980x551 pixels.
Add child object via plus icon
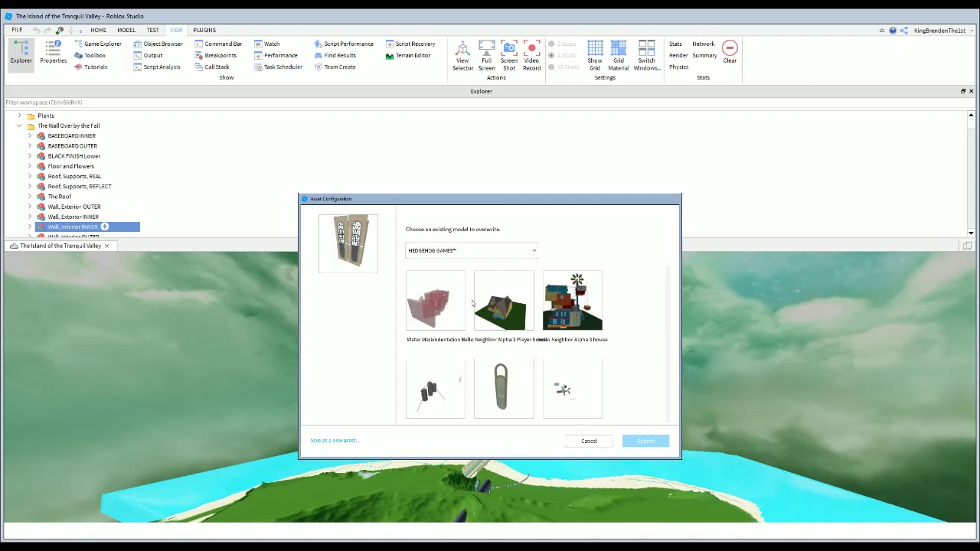(x=105, y=227)
